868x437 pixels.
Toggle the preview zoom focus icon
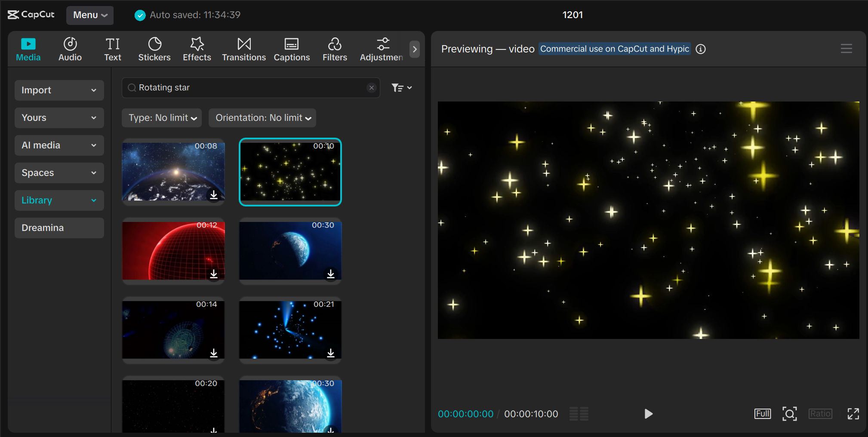point(789,414)
